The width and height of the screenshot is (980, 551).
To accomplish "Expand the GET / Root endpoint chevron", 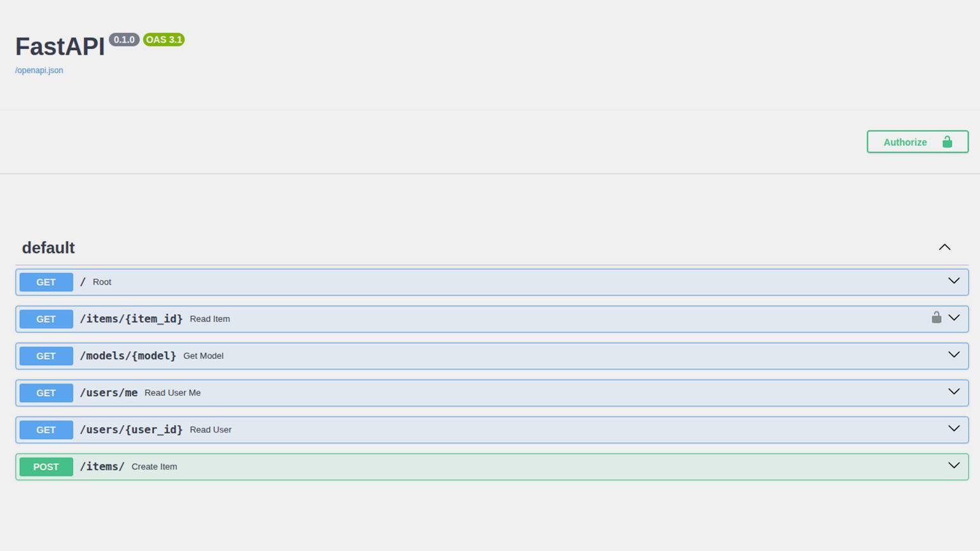I will [953, 281].
